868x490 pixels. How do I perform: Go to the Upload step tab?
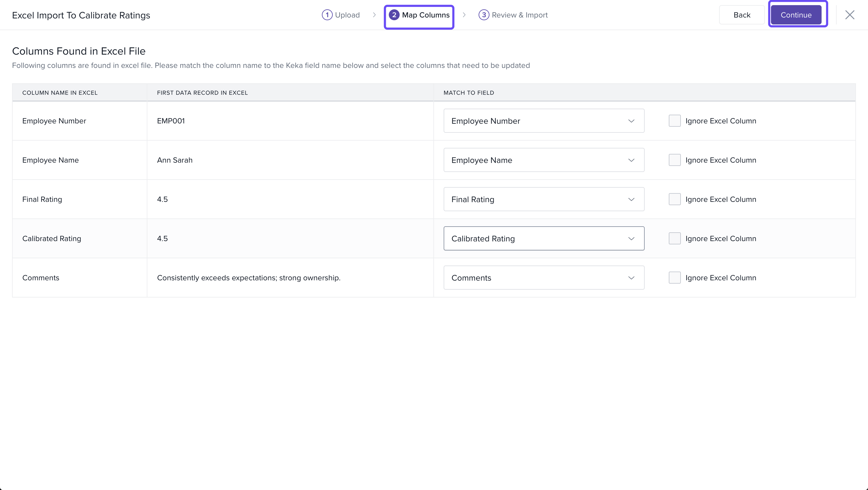tap(347, 15)
